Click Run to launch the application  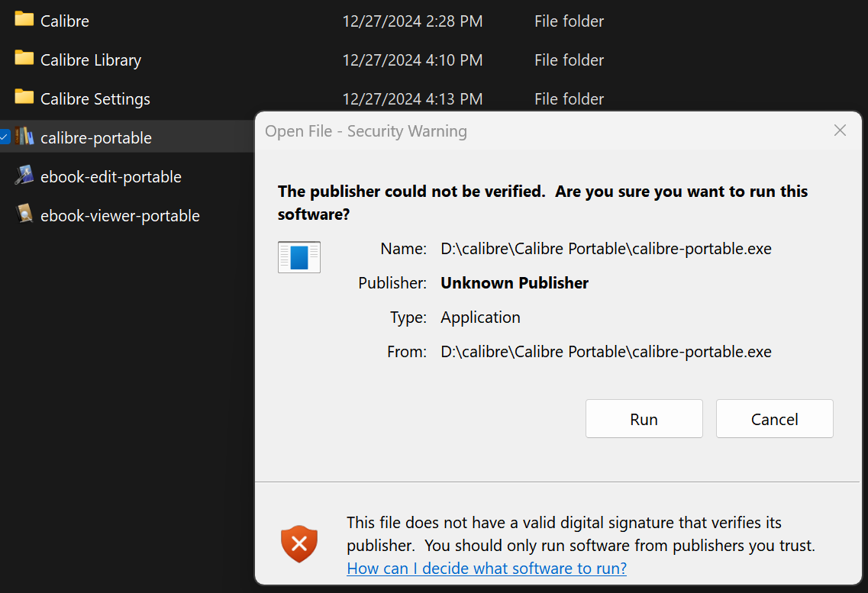click(x=644, y=419)
